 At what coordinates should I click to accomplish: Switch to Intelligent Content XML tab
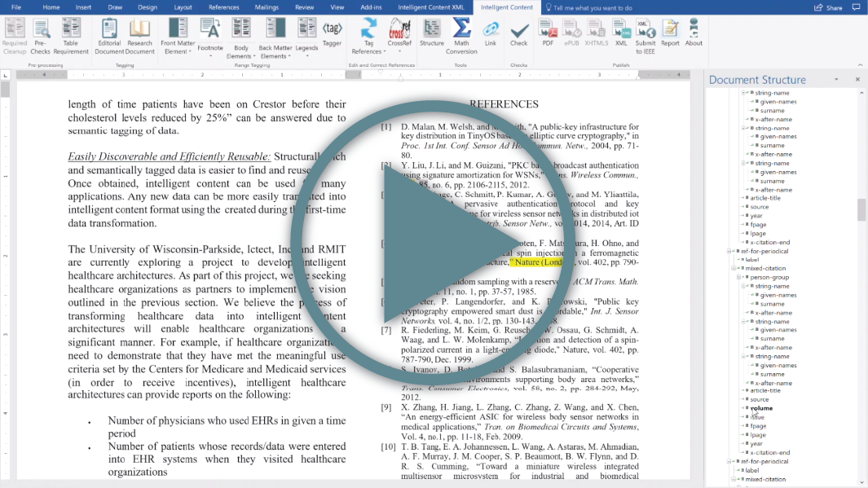(x=431, y=7)
